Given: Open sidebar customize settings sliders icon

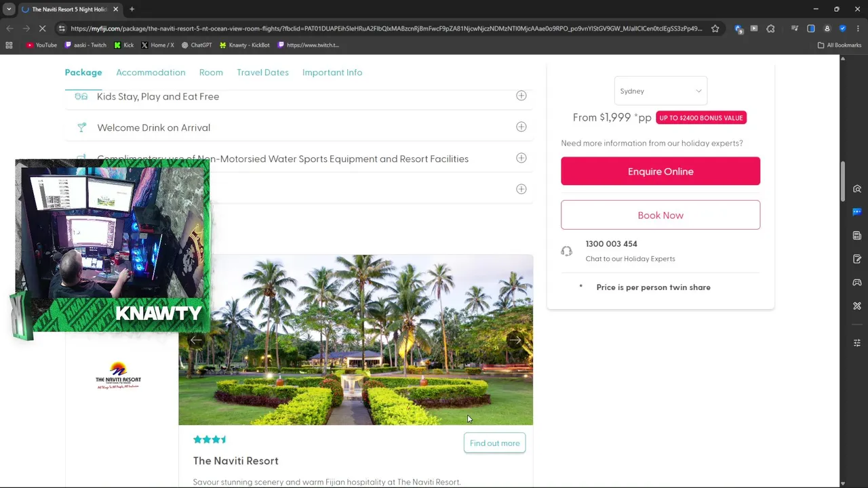Looking at the screenshot, I should click(x=857, y=343).
